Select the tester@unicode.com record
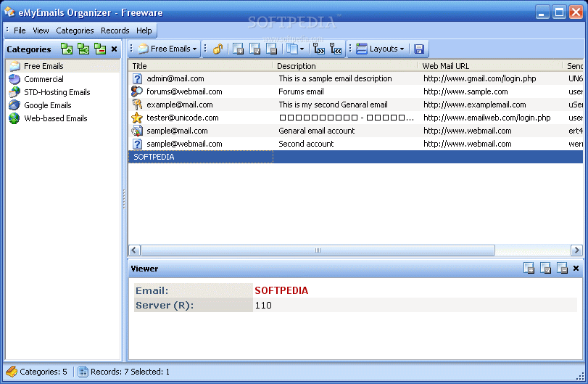 [356, 118]
